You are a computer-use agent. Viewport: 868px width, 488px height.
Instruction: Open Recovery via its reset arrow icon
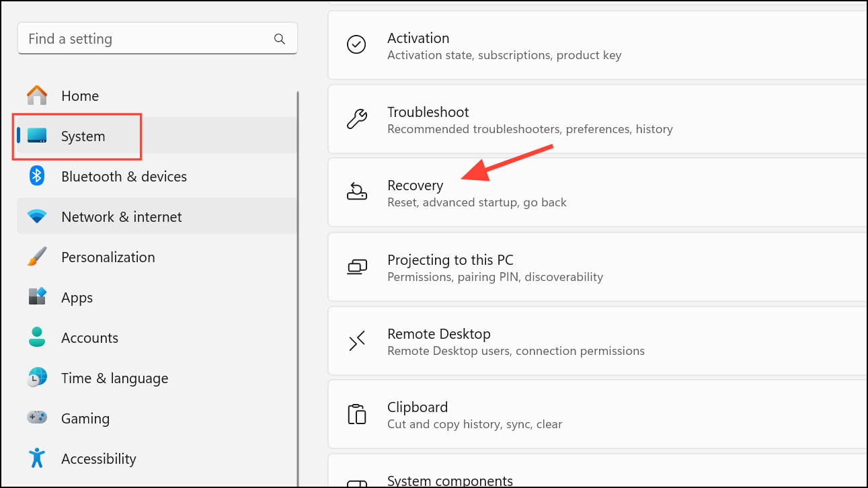356,192
